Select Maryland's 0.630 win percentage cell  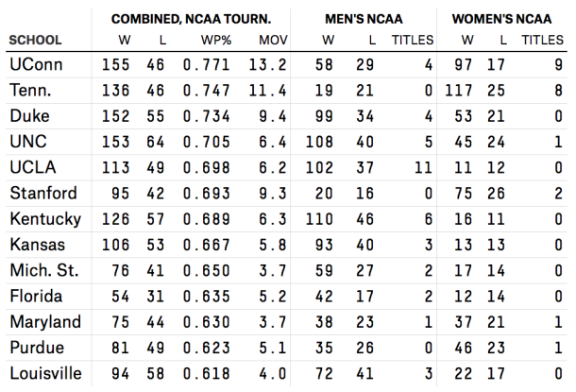click(x=206, y=322)
